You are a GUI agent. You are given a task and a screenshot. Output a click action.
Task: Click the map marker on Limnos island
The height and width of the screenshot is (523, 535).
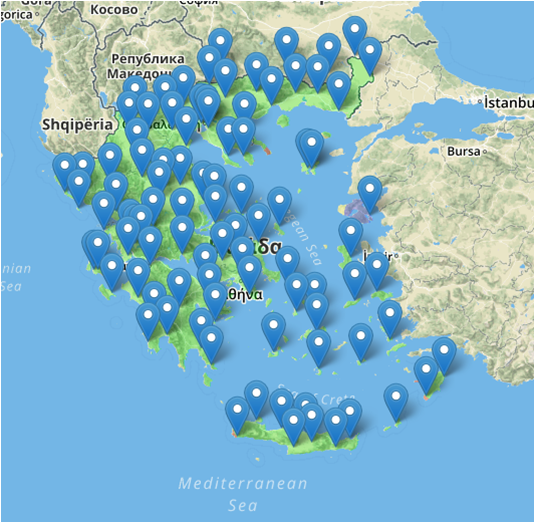311,148
